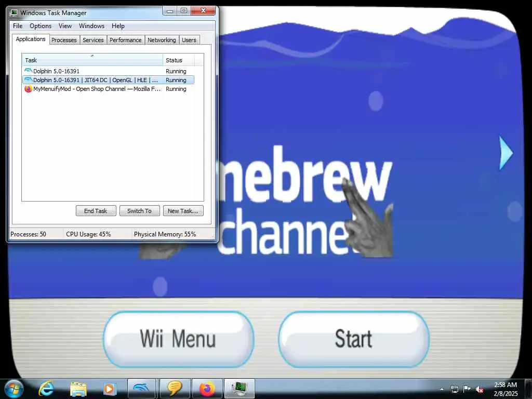Viewport: 532px width, 399px height.
Task: Show hidden tray icons arrow
Action: coord(442,390)
